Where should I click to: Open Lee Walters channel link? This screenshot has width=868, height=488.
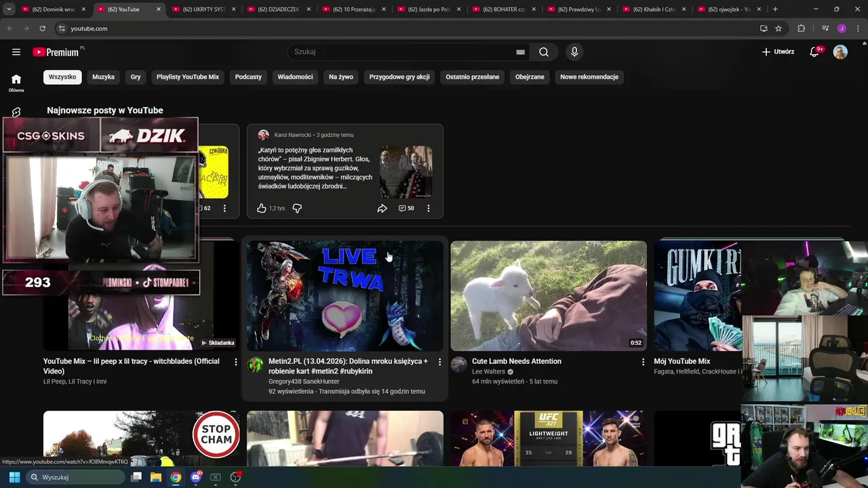click(488, 371)
